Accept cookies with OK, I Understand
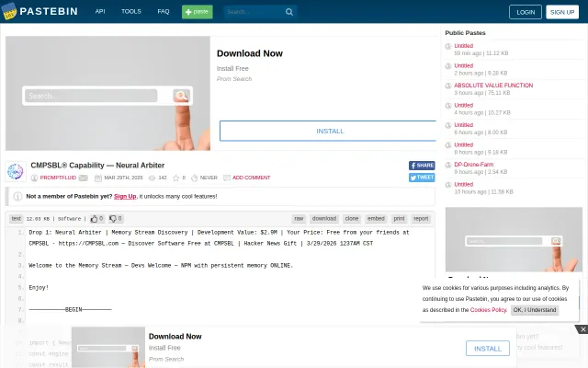The width and height of the screenshot is (588, 368). 535,310
